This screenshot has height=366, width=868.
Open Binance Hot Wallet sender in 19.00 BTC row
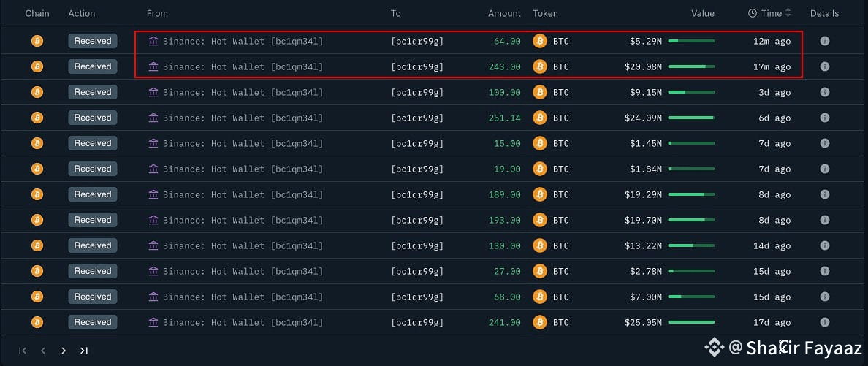(243, 169)
